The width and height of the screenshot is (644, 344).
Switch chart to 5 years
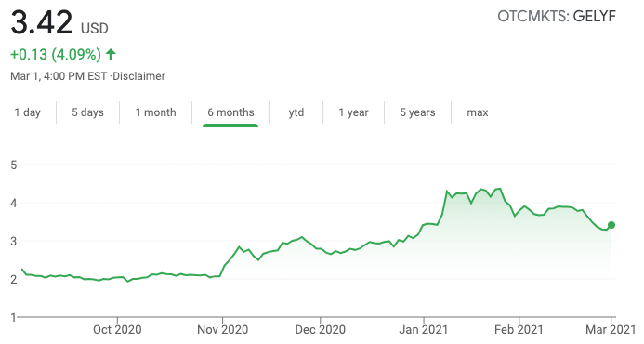(x=417, y=112)
